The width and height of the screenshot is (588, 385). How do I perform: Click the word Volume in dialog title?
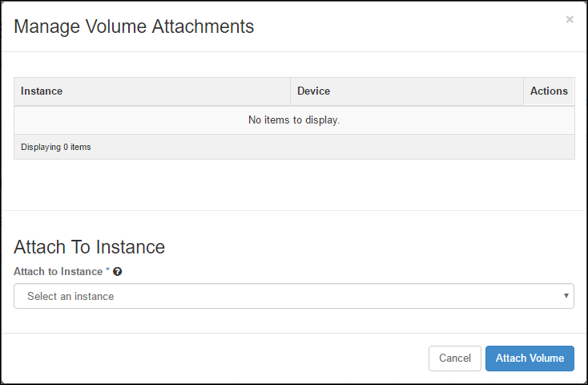click(116, 26)
